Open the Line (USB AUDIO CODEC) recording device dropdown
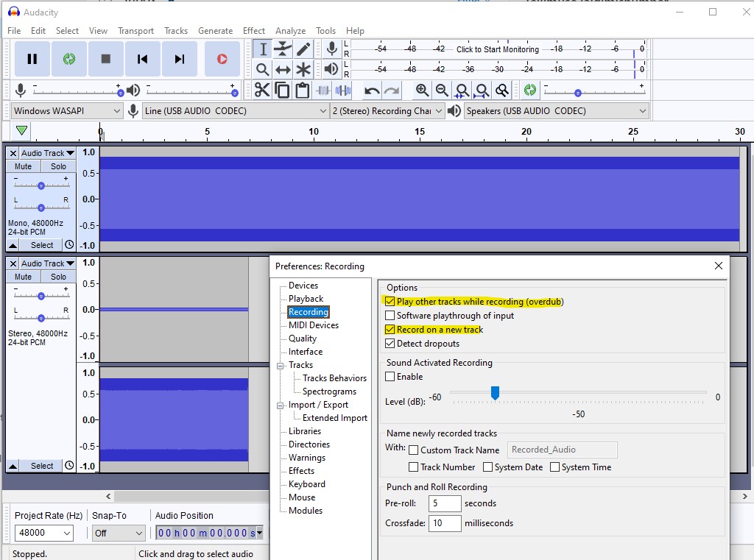The height and width of the screenshot is (560, 754). [x=236, y=110]
